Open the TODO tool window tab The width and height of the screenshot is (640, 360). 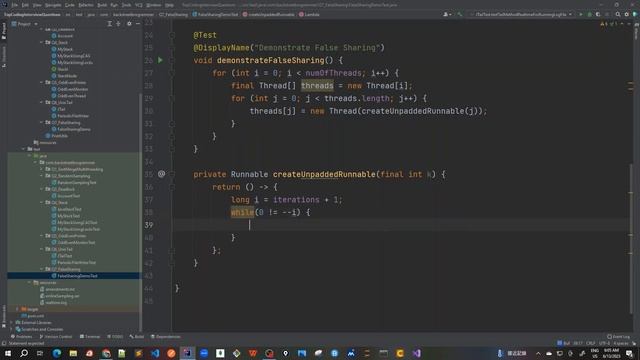point(115,337)
